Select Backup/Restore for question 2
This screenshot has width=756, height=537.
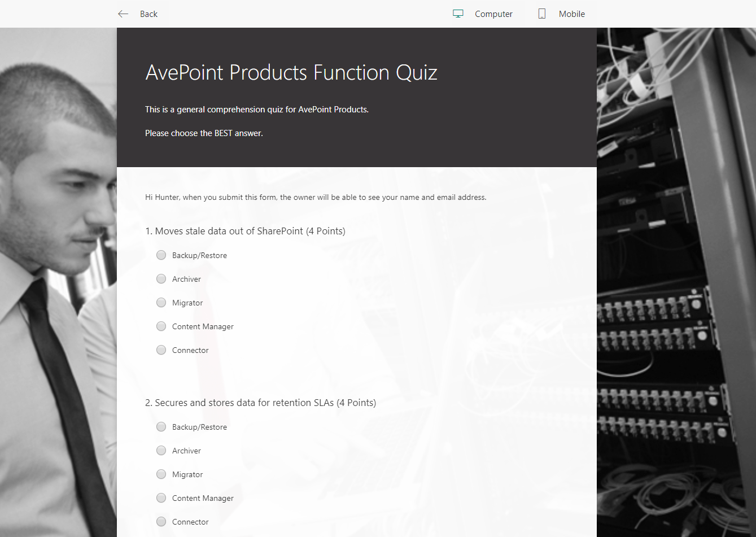point(161,426)
